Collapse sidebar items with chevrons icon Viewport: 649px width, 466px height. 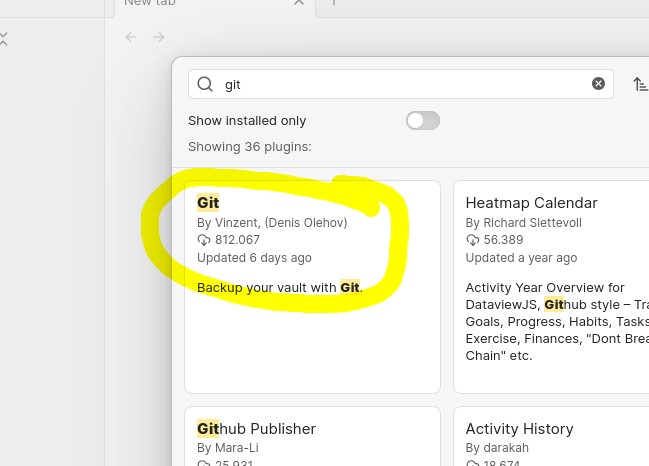pyautogui.click(x=4, y=39)
